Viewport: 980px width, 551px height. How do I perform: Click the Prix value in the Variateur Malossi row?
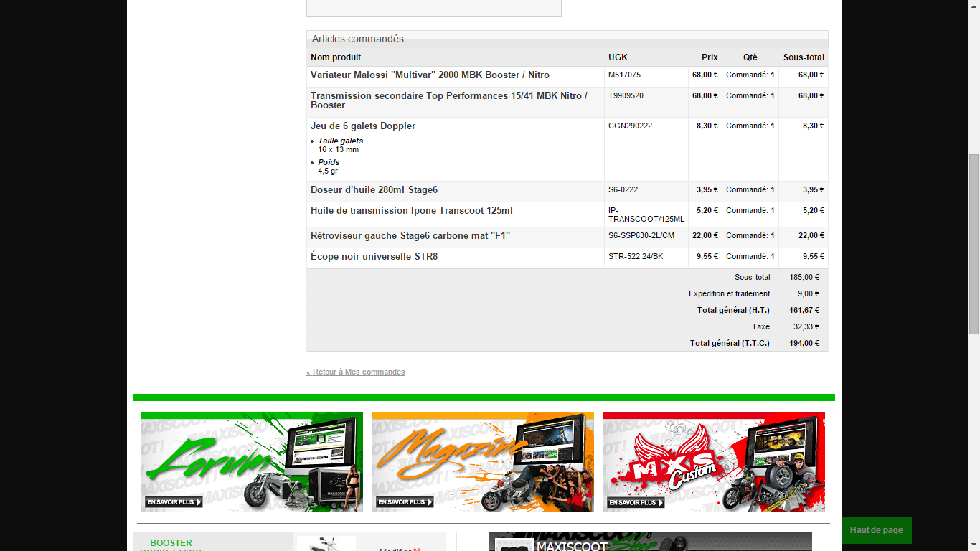pos(705,75)
